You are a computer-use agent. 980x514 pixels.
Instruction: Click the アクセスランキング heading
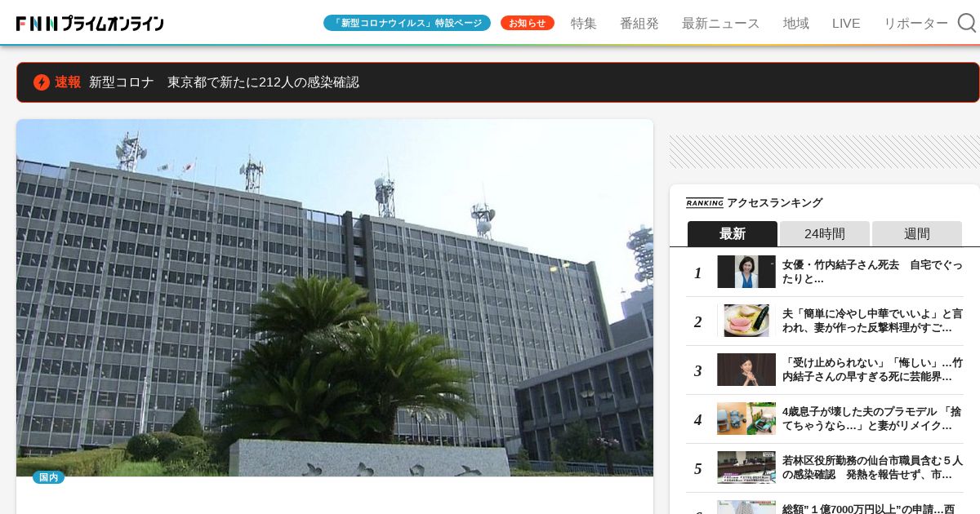[774, 203]
